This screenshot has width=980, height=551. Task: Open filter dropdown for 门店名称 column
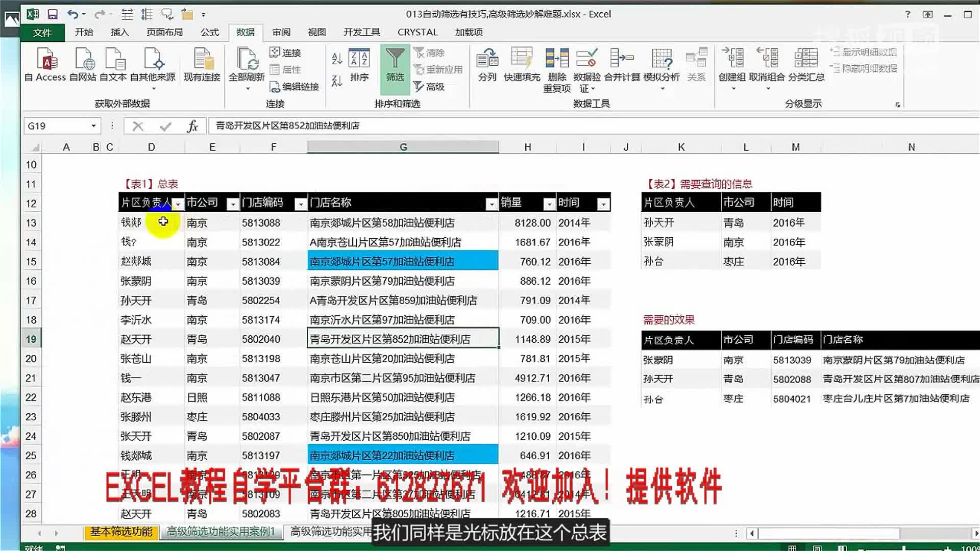point(491,204)
